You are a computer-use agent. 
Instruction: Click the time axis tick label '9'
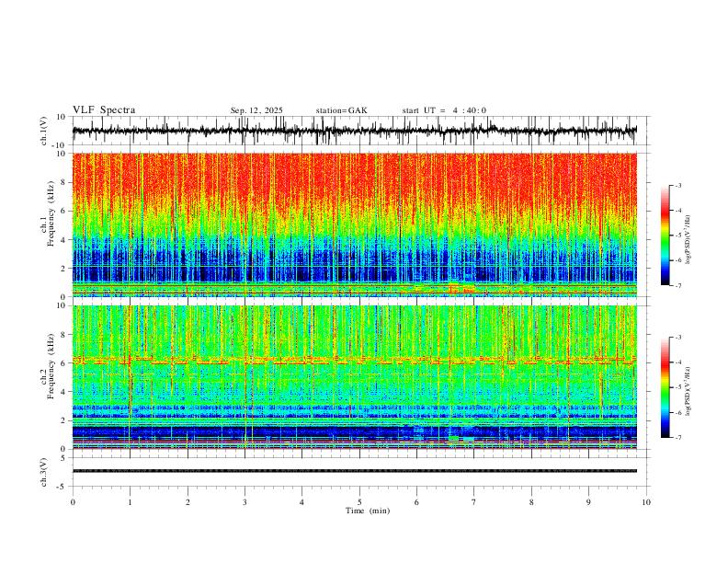[588, 502]
